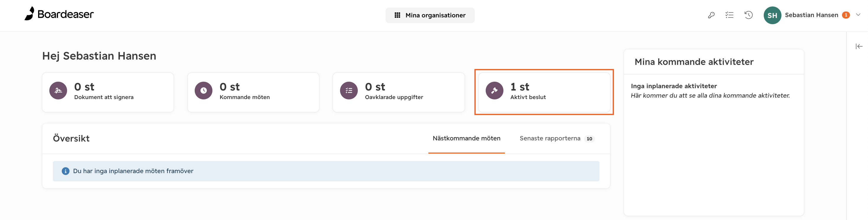Click the grid icon in Mina organisationer

397,15
